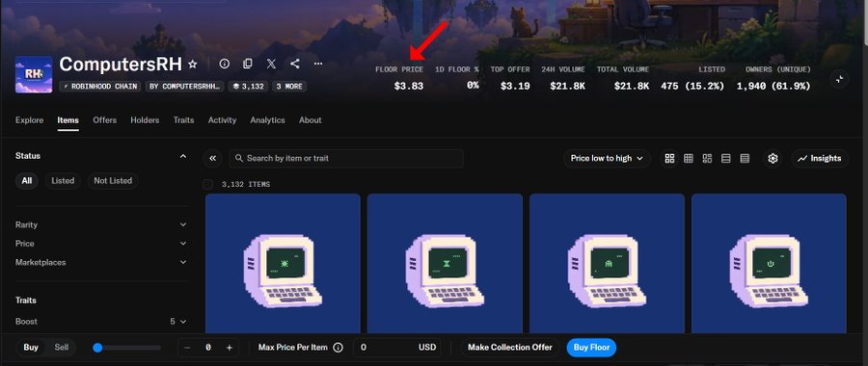Image resolution: width=868 pixels, height=366 pixels.
Task: Click the 3,132 items count badge
Action: tap(248, 87)
